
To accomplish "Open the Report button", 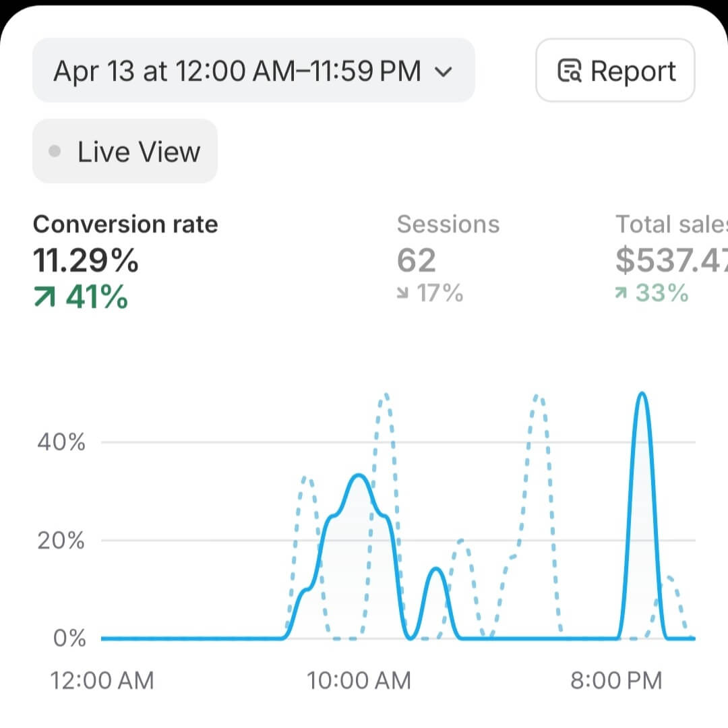I will click(615, 71).
